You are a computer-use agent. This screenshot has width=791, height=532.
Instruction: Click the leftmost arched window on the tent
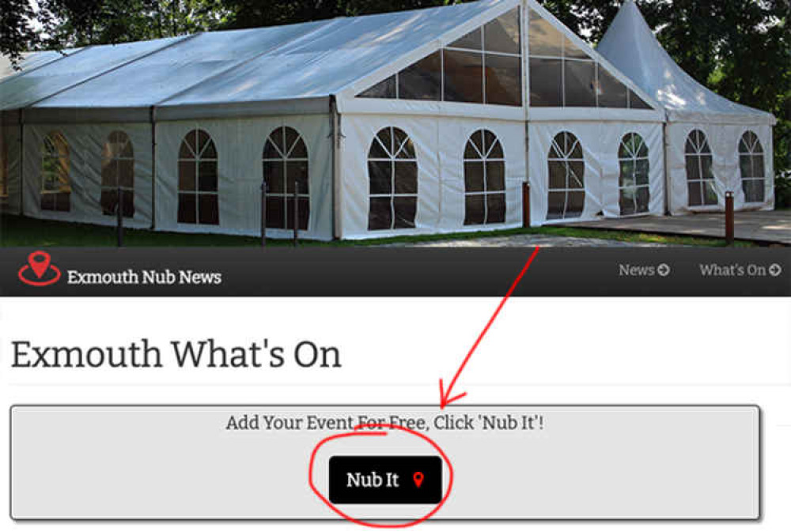coord(55,171)
